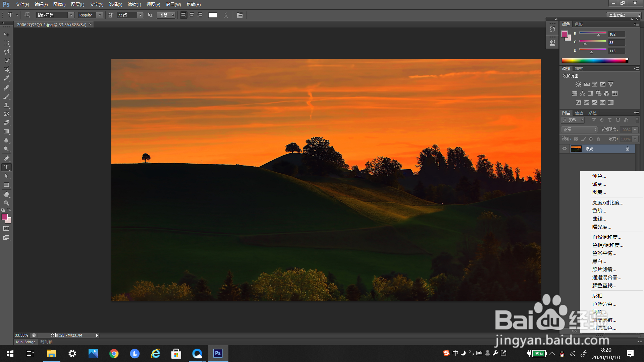Select the Clone Stamp tool
The image size is (644, 362).
pyautogui.click(x=6, y=105)
